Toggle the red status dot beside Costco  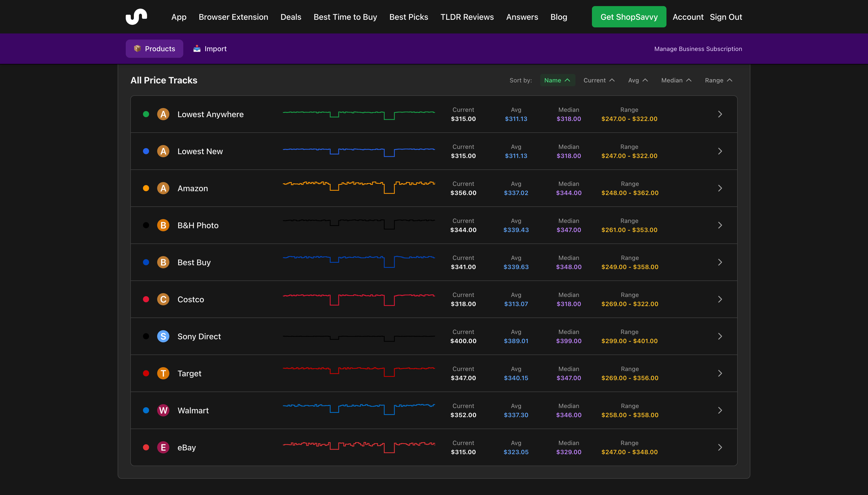(146, 299)
